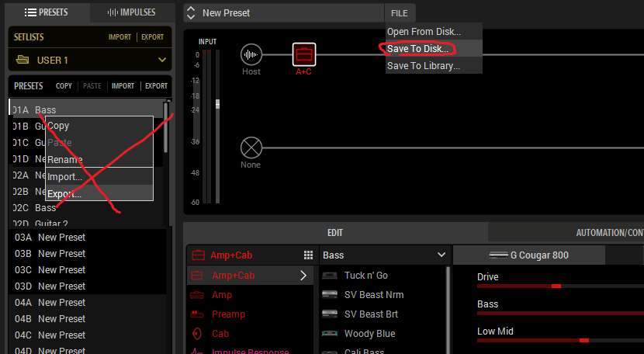Screen dimensions: 644x354
Task: Click the amp model list scrollbar
Action: point(448,310)
